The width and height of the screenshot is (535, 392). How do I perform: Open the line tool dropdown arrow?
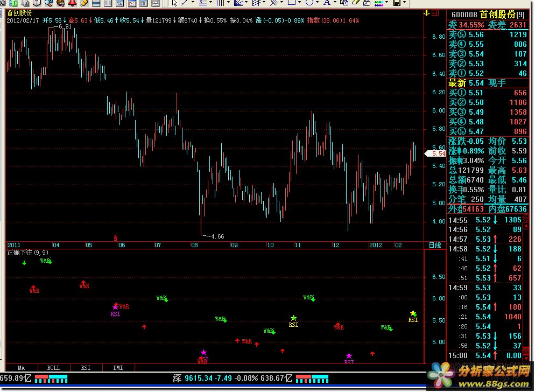pyautogui.click(x=193, y=2)
